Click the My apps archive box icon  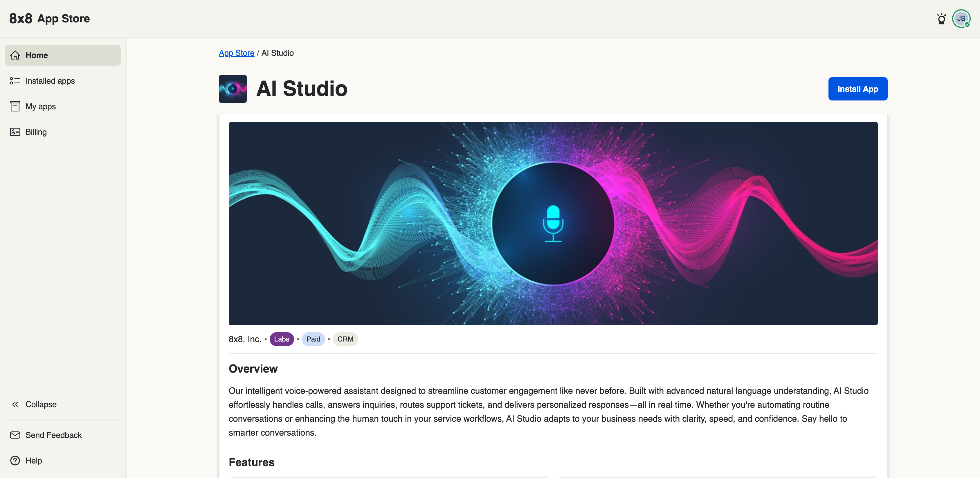[15, 106]
